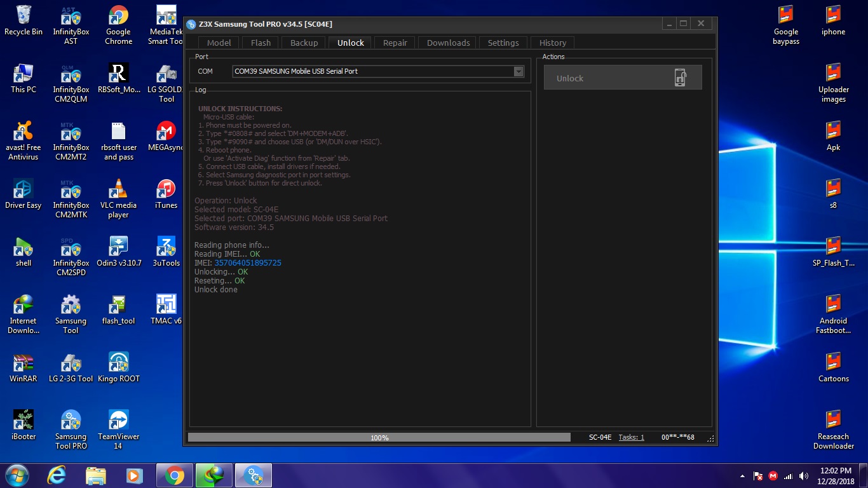This screenshot has height=488, width=868.
Task: Open InfinityBox CM2QLM shortcut
Action: (71, 83)
